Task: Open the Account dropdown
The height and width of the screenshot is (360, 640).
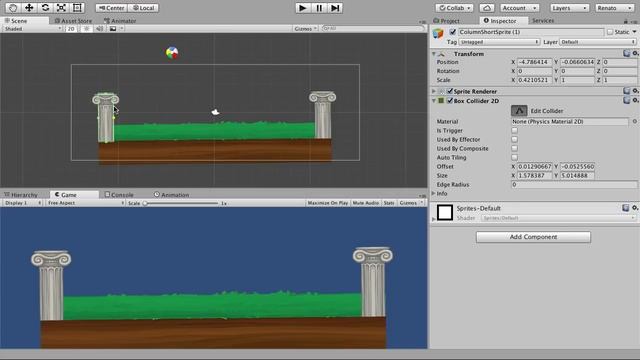Action: click(x=519, y=8)
